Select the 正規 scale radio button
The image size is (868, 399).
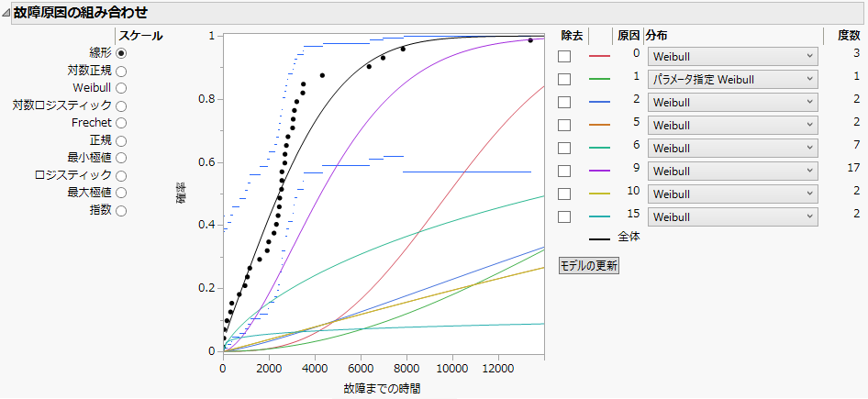tap(121, 140)
